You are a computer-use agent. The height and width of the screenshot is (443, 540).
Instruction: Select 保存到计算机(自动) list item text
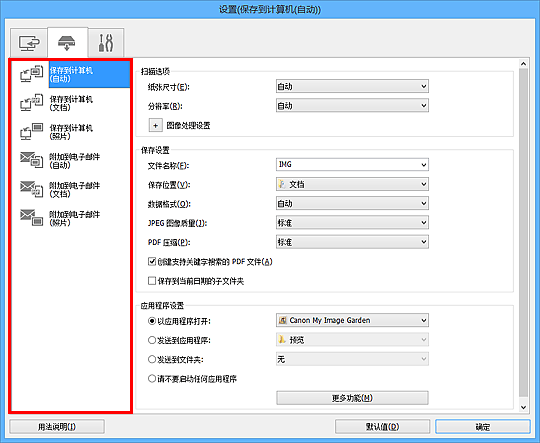click(71, 74)
